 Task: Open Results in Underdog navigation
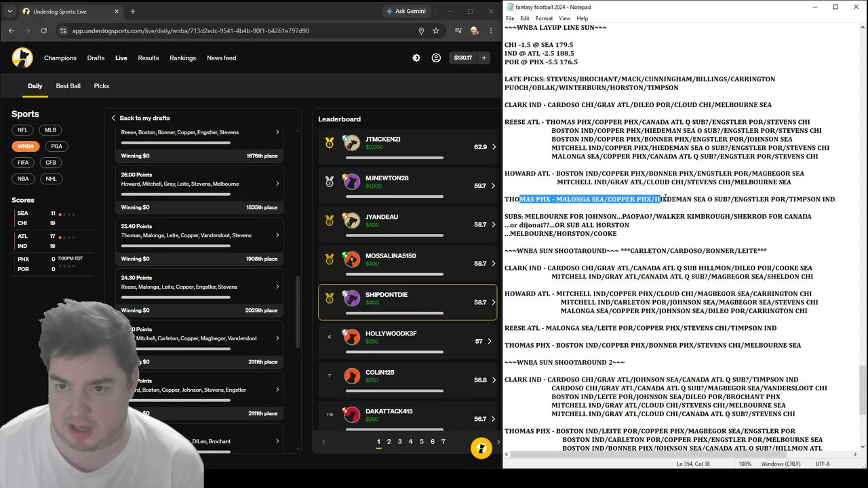coord(149,58)
